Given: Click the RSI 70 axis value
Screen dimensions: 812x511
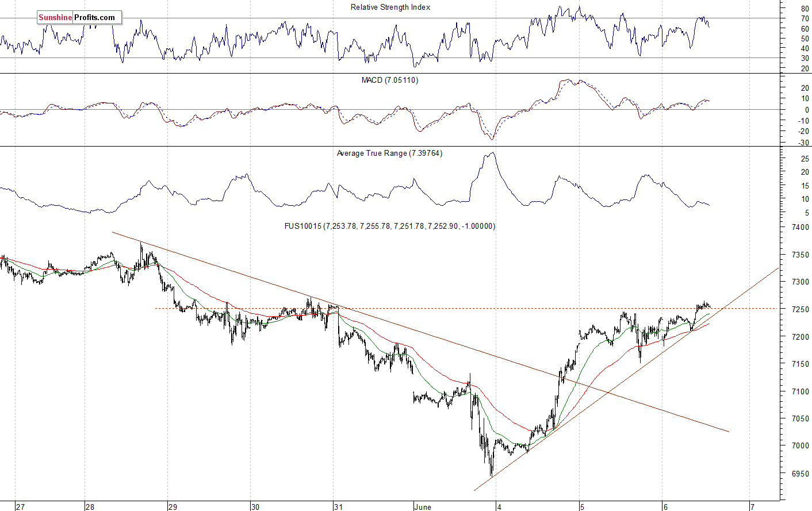Looking at the screenshot, I should [805, 19].
